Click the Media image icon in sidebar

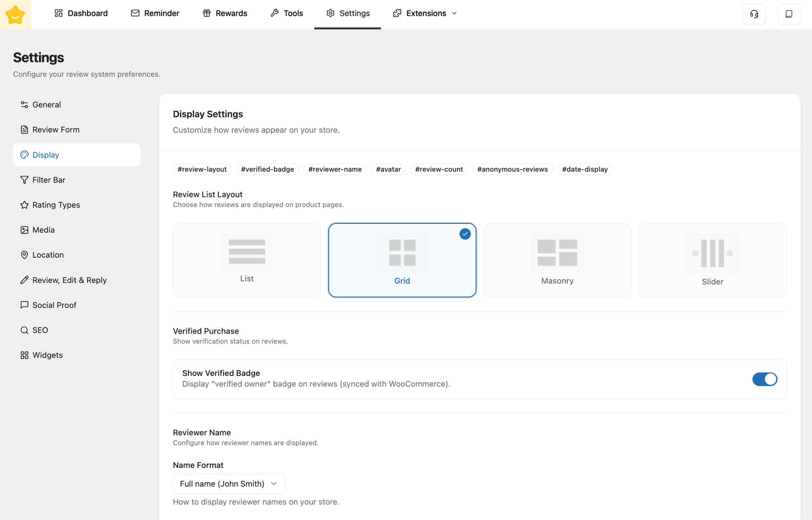24,230
